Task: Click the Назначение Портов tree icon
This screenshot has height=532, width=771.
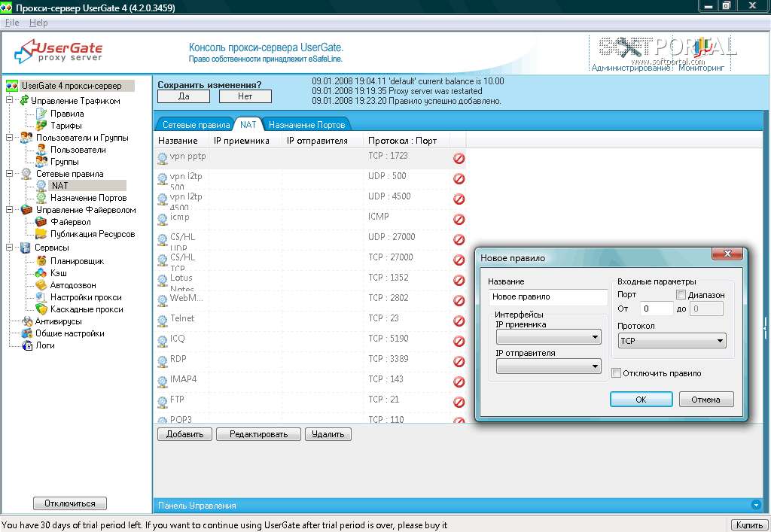Action: pos(41,198)
